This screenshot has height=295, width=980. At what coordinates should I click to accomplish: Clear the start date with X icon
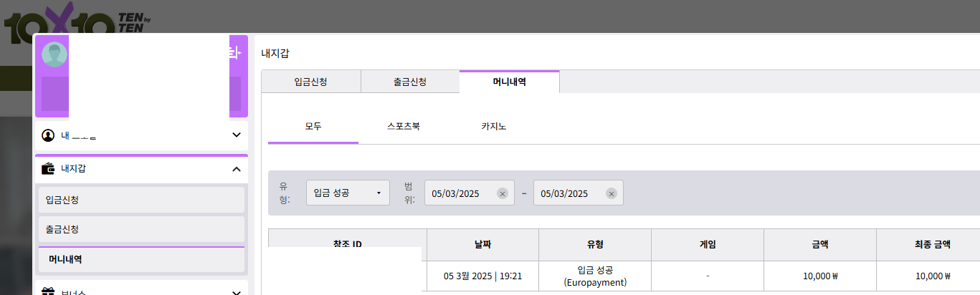(x=503, y=193)
